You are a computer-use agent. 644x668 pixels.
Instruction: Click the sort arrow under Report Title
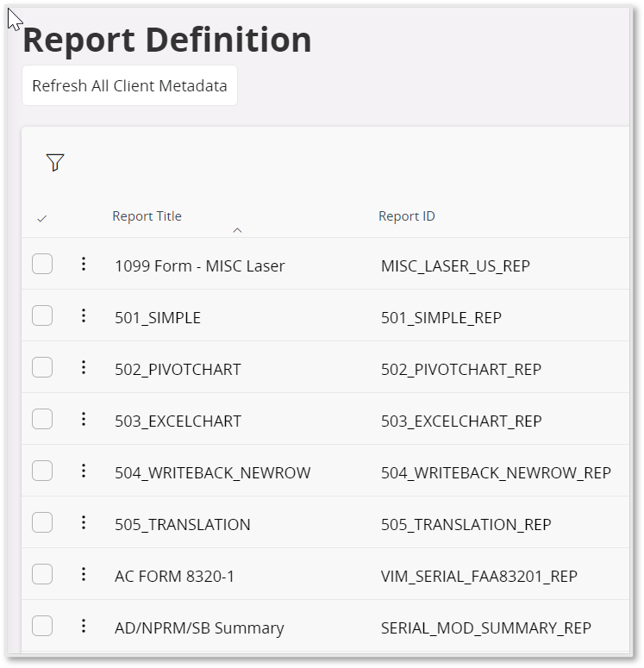click(x=237, y=230)
